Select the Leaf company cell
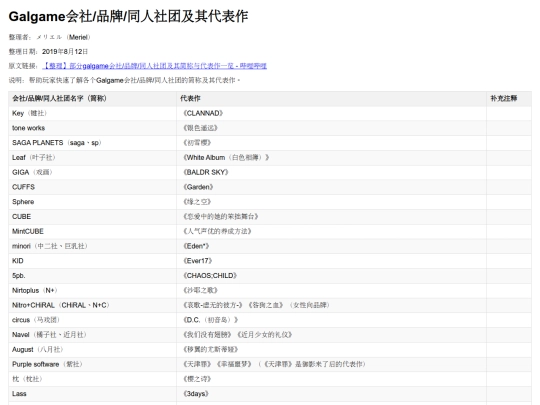The width and height of the screenshot is (540, 405). (x=92, y=158)
